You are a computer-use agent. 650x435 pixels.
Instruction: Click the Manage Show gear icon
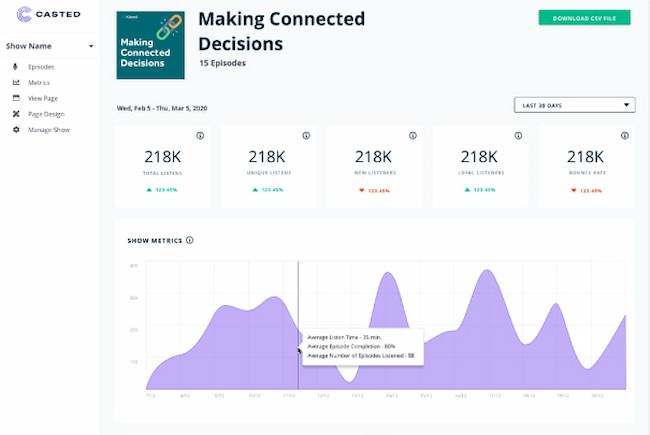coord(16,130)
